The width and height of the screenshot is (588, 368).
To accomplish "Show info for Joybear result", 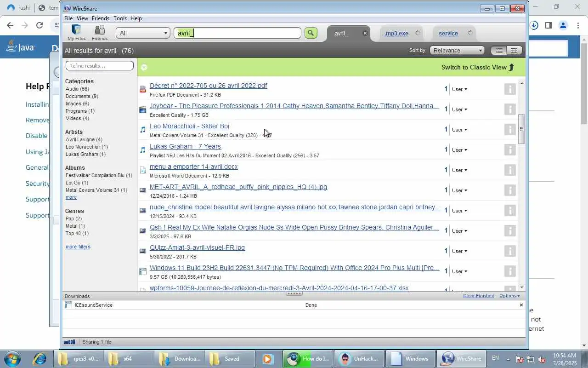I will [510, 109].
